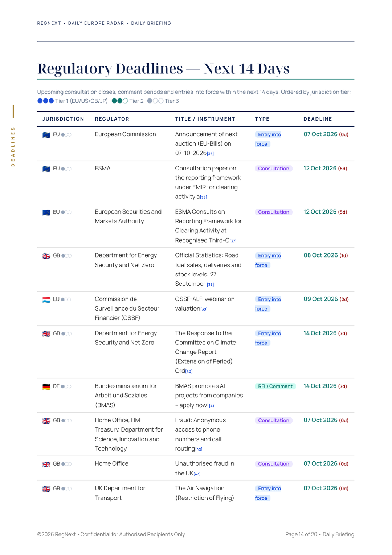392x555 pixels.
Task: Click the Consultation badge in the ESMA row
Action: (274, 169)
